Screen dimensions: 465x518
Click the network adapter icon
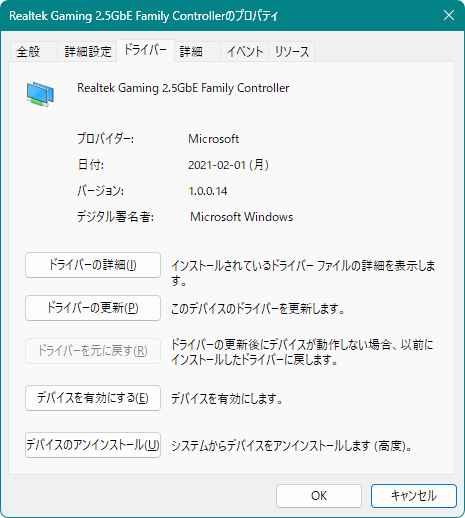[40, 94]
